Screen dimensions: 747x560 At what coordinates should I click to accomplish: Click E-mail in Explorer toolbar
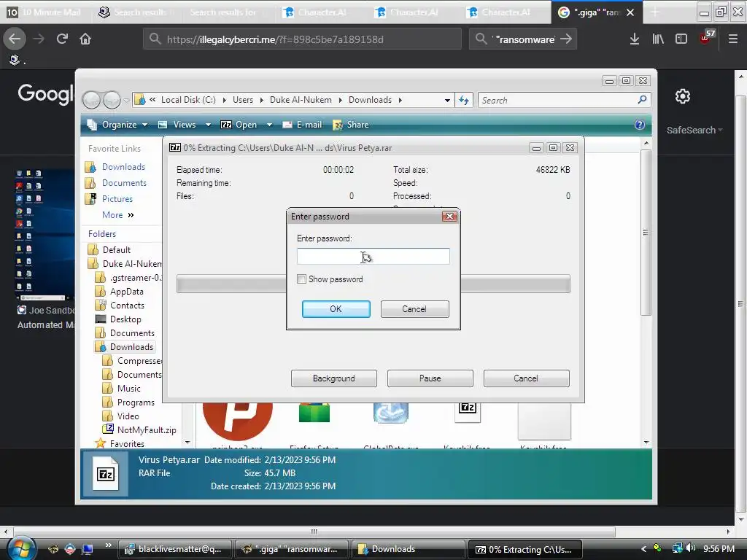point(302,125)
